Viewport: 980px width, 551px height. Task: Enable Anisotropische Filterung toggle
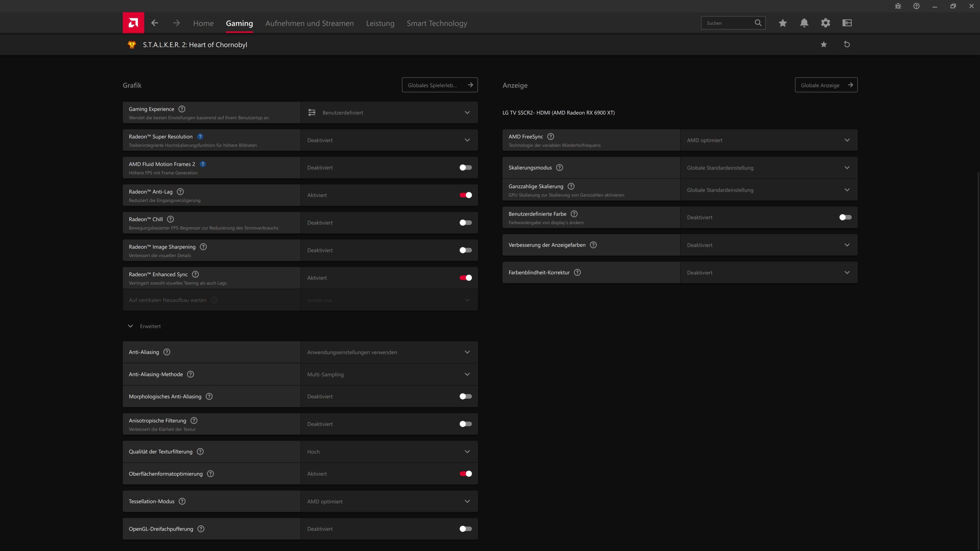[465, 424]
